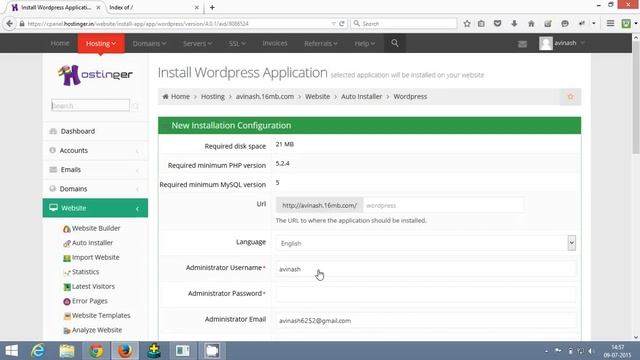Open Statistics in the sidebar
This screenshot has width=640, height=360.
[x=81, y=272]
